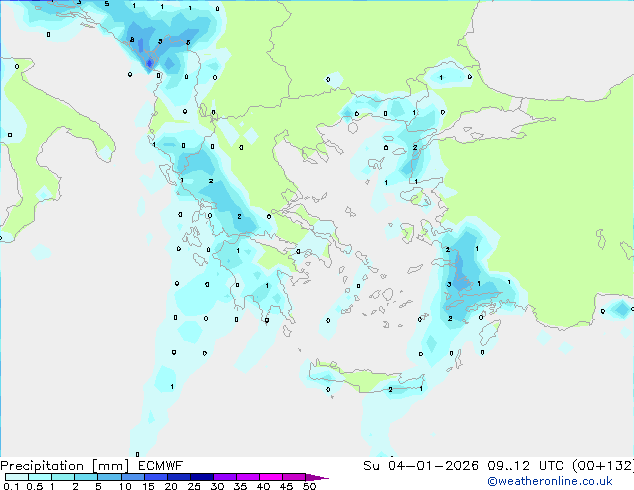Viewport: 634px width, 490px height.
Task: Pick the legend swatch between 2 and 5
Action: tap(86, 477)
